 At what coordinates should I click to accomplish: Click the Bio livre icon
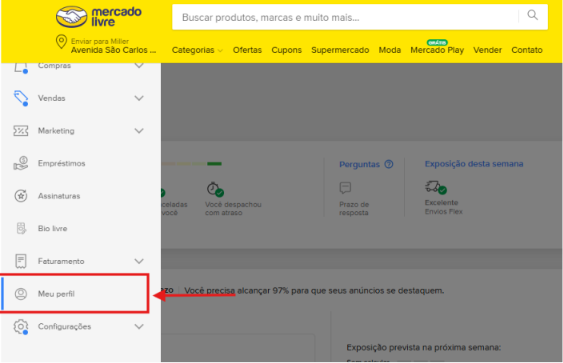(21, 228)
